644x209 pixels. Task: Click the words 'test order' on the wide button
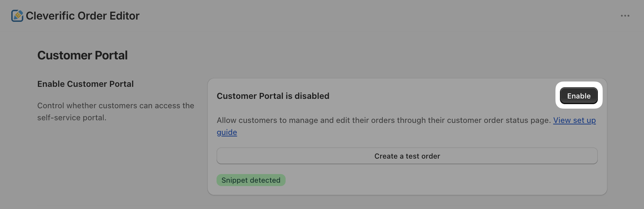[x=423, y=156]
